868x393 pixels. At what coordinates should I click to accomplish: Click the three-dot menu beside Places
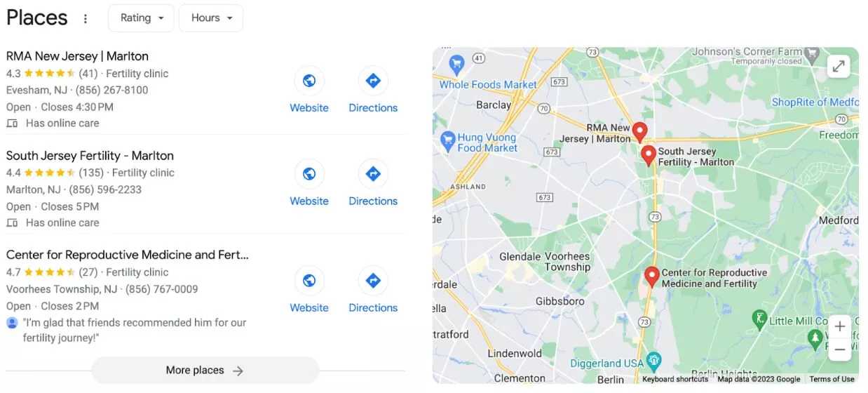86,19
